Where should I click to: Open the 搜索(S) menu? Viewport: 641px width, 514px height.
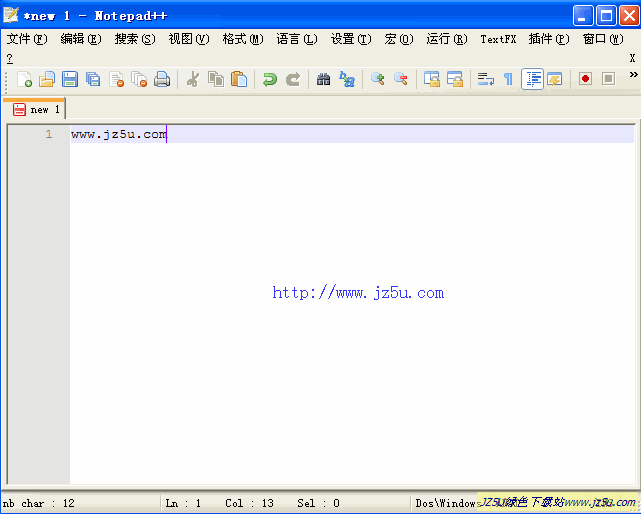coord(135,39)
